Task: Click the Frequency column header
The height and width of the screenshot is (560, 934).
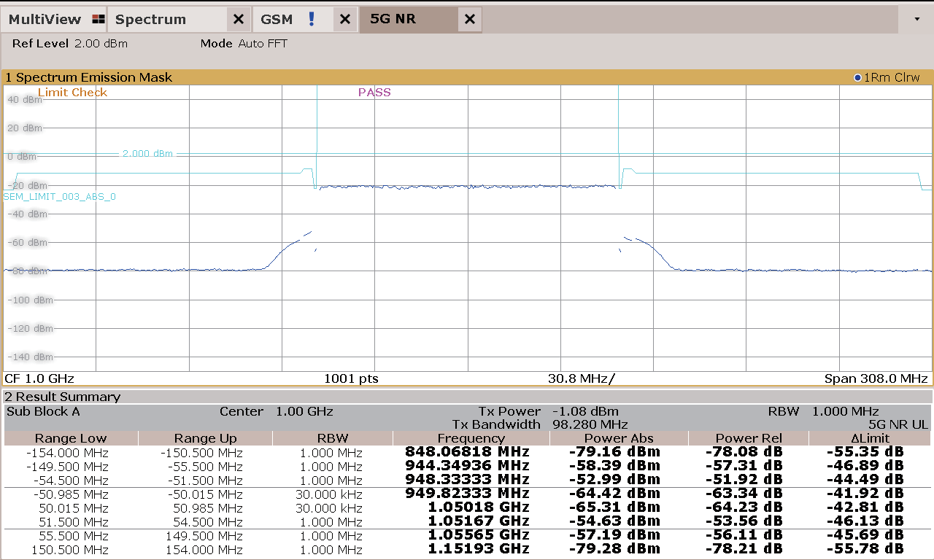Action: 471,438
